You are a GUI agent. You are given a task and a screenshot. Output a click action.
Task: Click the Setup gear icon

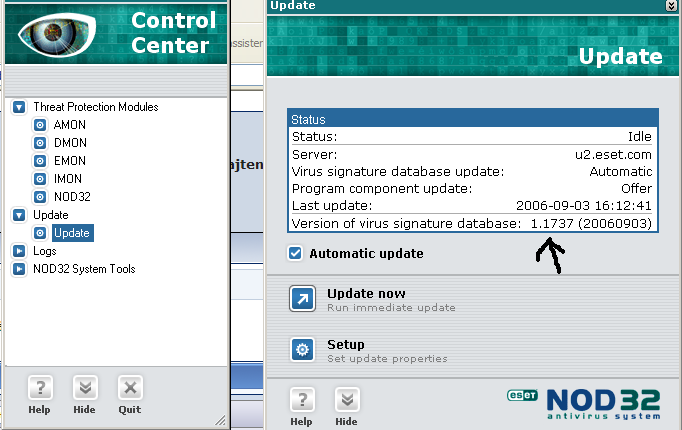[303, 350]
